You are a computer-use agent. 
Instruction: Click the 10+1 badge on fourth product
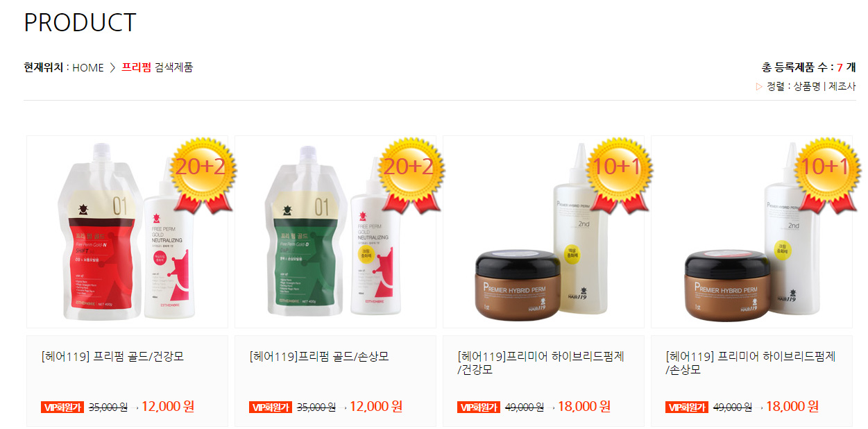click(x=827, y=174)
